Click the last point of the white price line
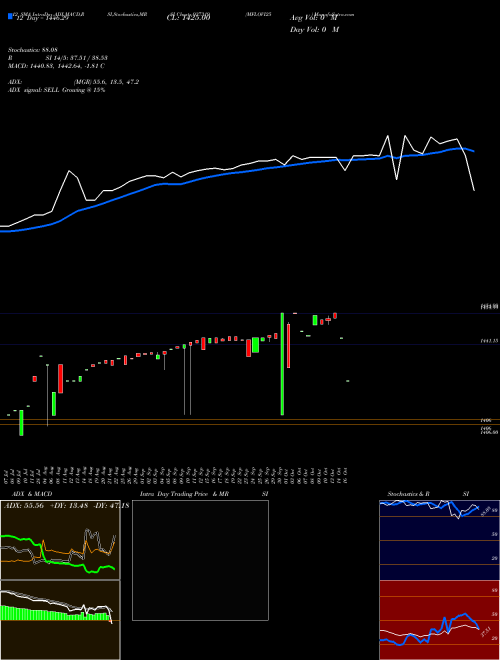 474,191
